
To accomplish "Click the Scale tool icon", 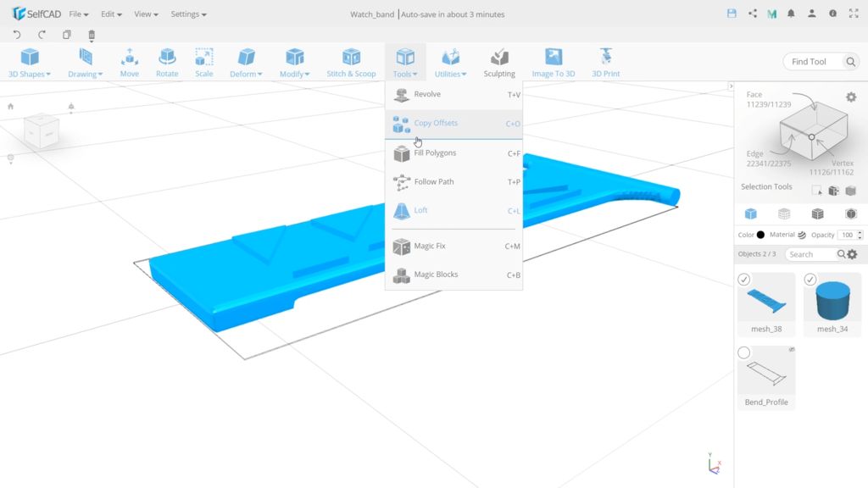I will pyautogui.click(x=204, y=62).
